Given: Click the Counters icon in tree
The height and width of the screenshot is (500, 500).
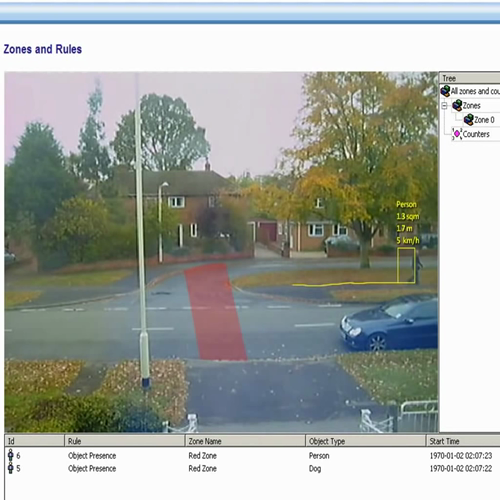Looking at the screenshot, I should click(457, 134).
